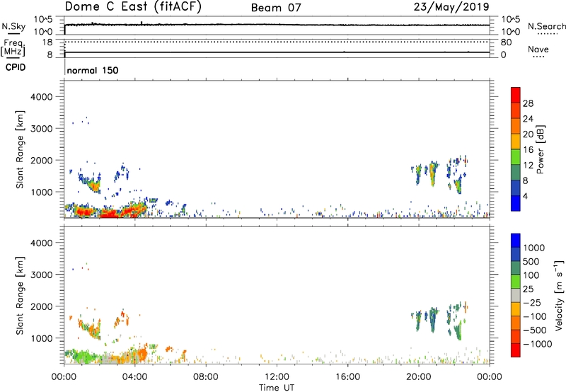Click the '1000' tick on Velocity colorbar

533,248
